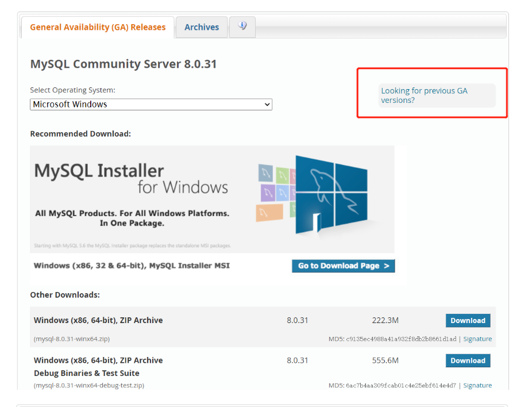Click the blue Windows dolphin logo

pos(330,195)
